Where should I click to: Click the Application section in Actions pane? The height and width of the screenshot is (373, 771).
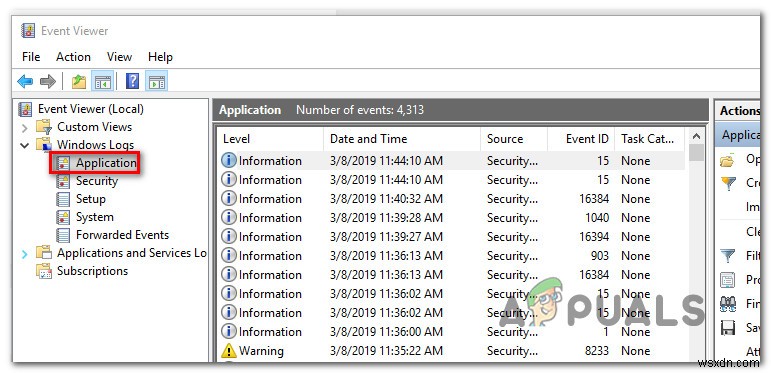point(737,135)
